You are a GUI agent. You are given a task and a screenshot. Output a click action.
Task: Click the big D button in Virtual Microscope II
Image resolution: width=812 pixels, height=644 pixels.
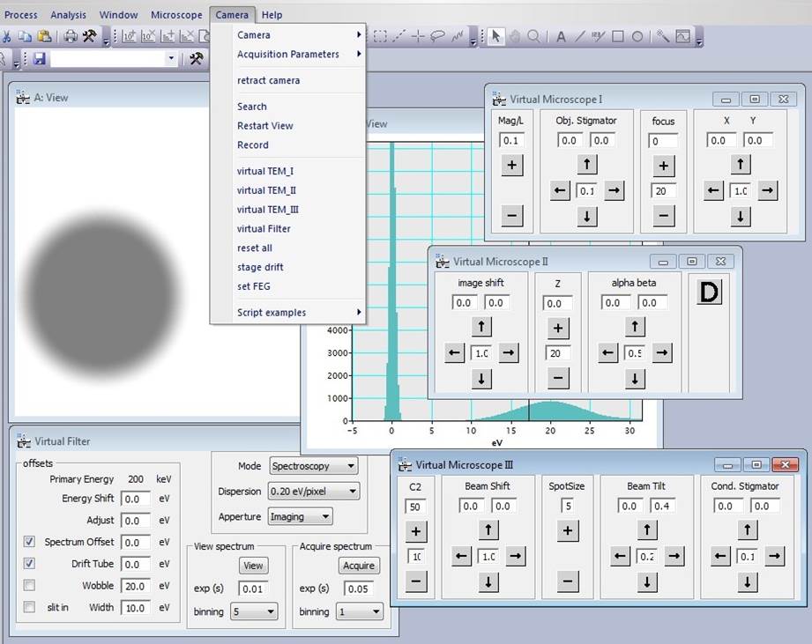click(x=709, y=292)
